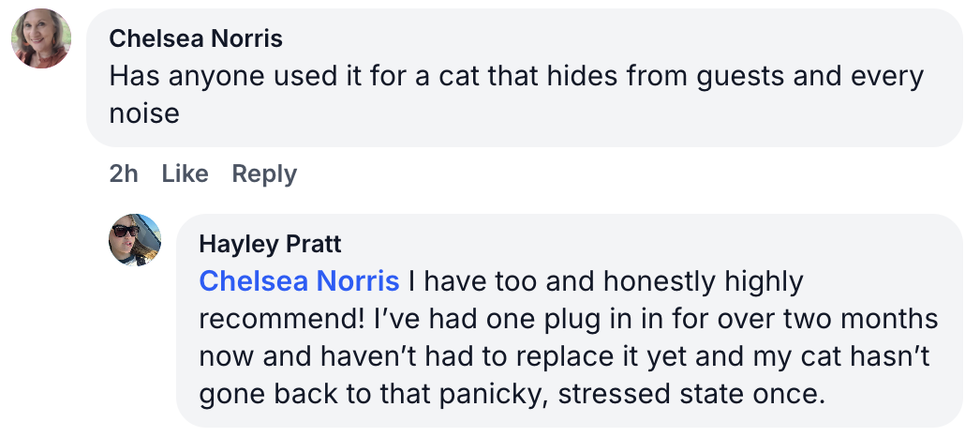Click the blue Chelsea Norris mention in the reply

pos(299,280)
